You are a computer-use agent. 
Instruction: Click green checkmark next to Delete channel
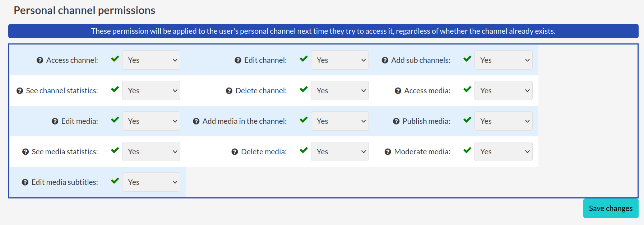[304, 89]
